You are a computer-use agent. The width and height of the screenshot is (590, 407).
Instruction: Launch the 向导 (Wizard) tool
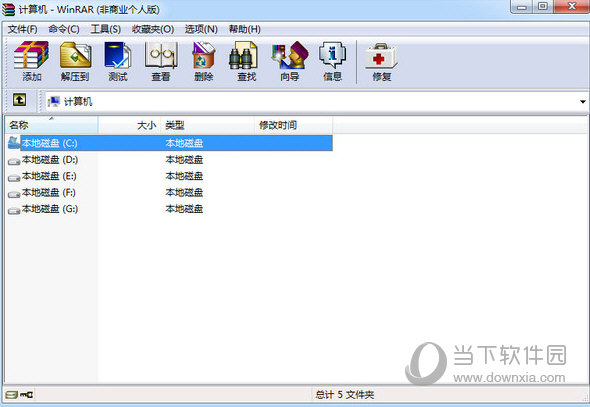(x=290, y=61)
